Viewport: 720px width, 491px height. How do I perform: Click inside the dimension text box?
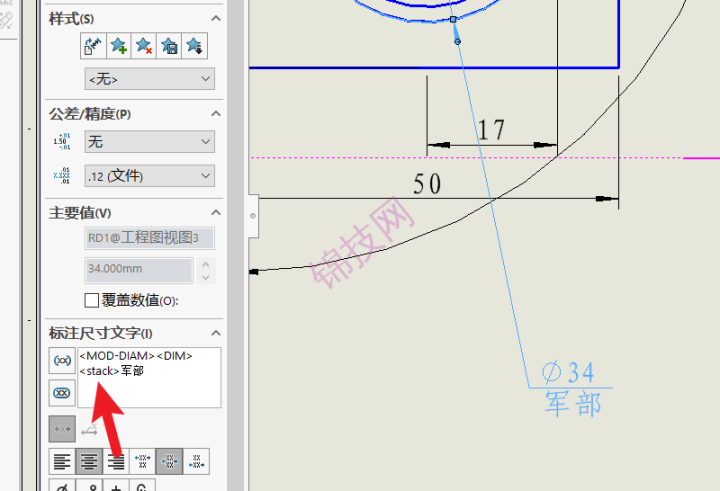click(149, 378)
